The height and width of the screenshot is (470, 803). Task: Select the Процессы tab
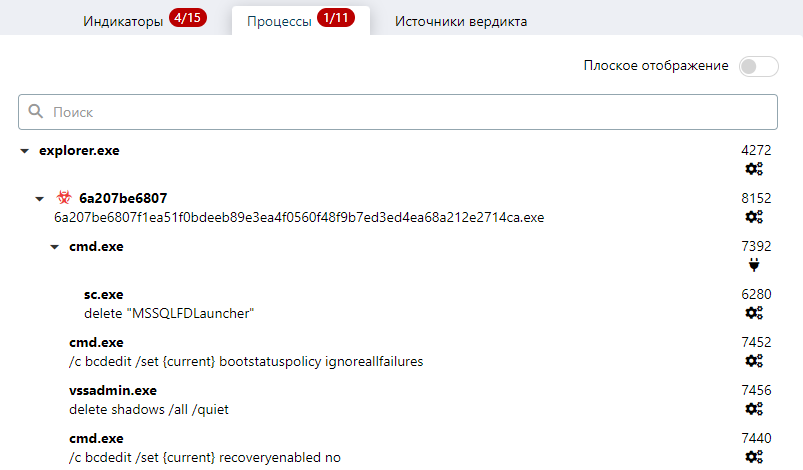click(279, 21)
